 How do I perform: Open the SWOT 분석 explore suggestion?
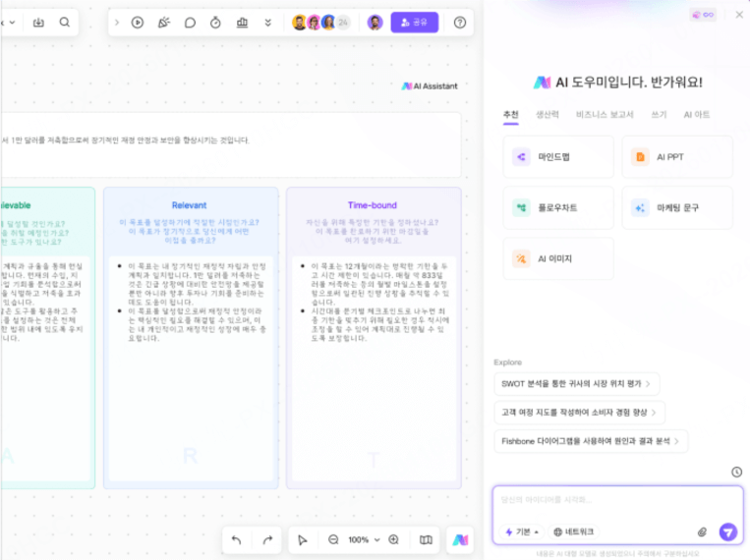coord(576,383)
